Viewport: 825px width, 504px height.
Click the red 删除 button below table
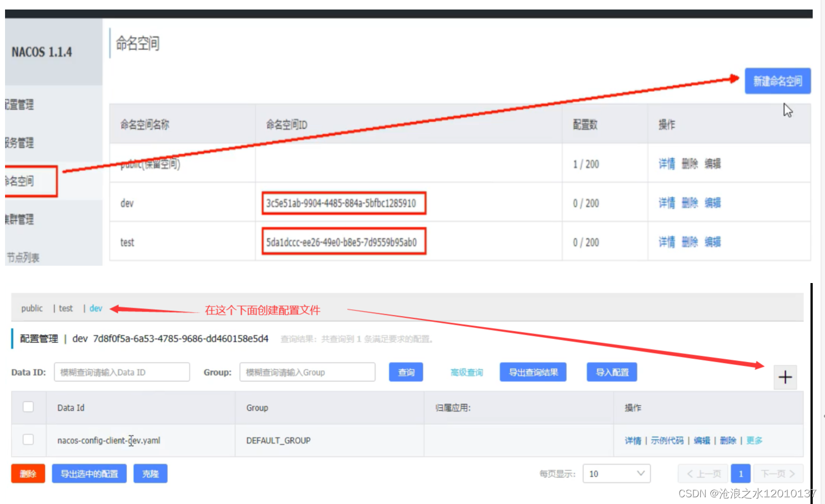[x=28, y=474]
